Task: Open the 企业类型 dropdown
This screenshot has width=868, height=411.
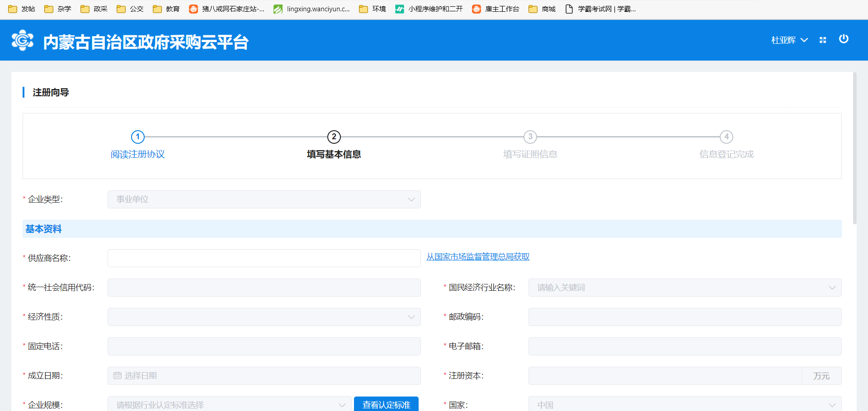Action: [264, 199]
